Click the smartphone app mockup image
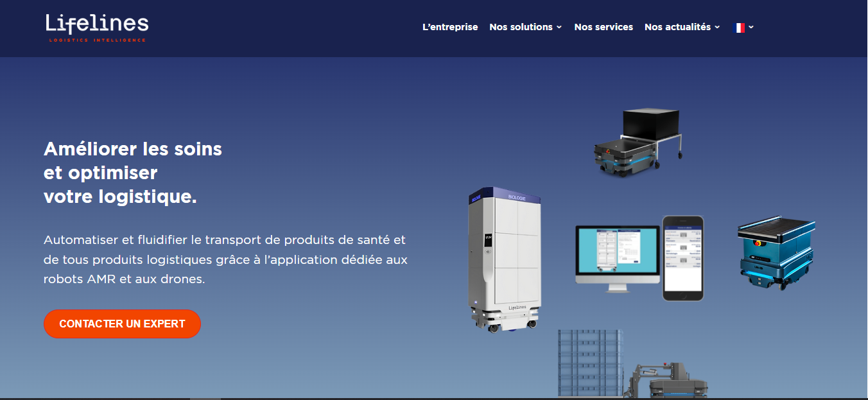The image size is (868, 400). coord(683,258)
